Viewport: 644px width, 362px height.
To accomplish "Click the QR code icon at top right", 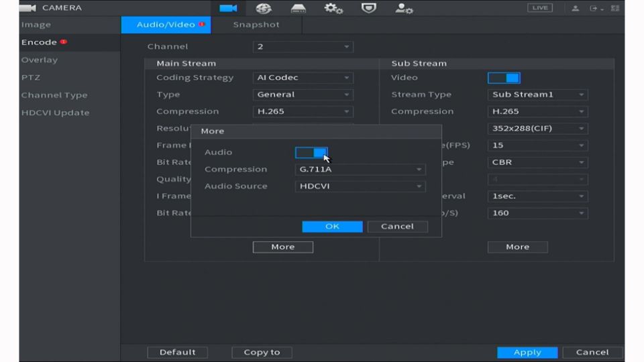I will pyautogui.click(x=615, y=8).
